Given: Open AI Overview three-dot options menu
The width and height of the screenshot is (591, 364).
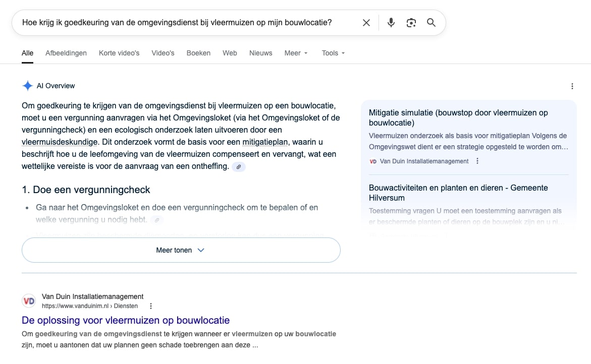Looking at the screenshot, I should point(572,86).
